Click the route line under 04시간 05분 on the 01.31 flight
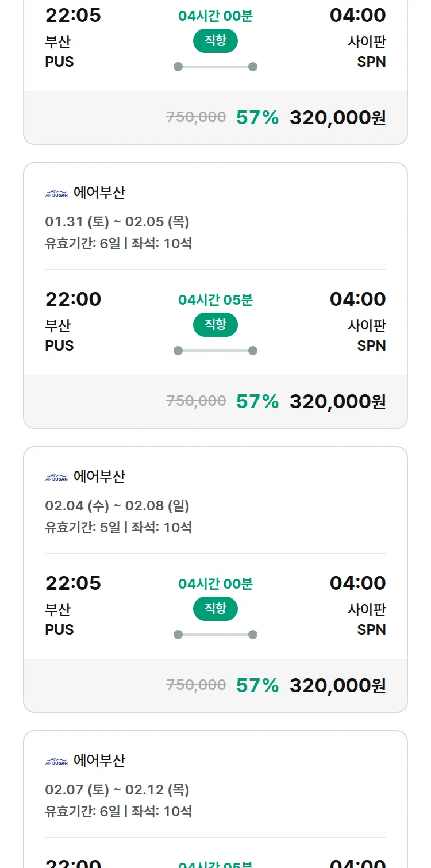Screen dimensions: 431x868 (215, 351)
